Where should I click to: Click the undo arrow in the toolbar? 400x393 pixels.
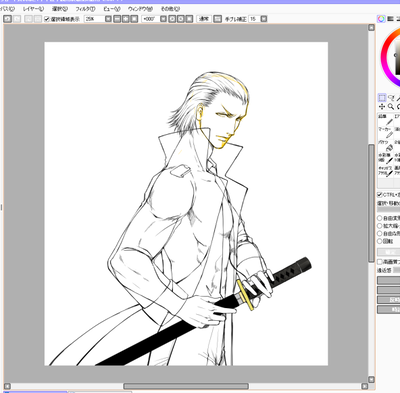pyautogui.click(x=7, y=19)
